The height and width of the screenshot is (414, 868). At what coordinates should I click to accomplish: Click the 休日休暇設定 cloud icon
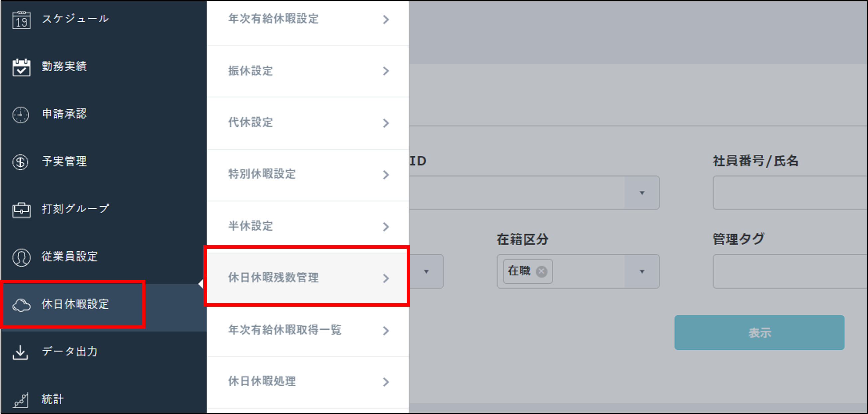coord(21,305)
